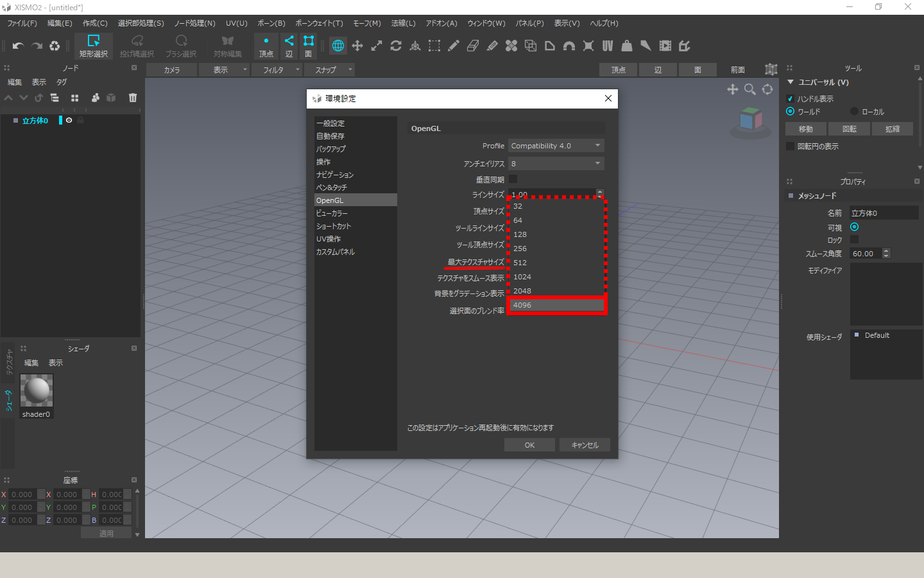Toggle the 回転円の表示 checkbox

(790, 146)
